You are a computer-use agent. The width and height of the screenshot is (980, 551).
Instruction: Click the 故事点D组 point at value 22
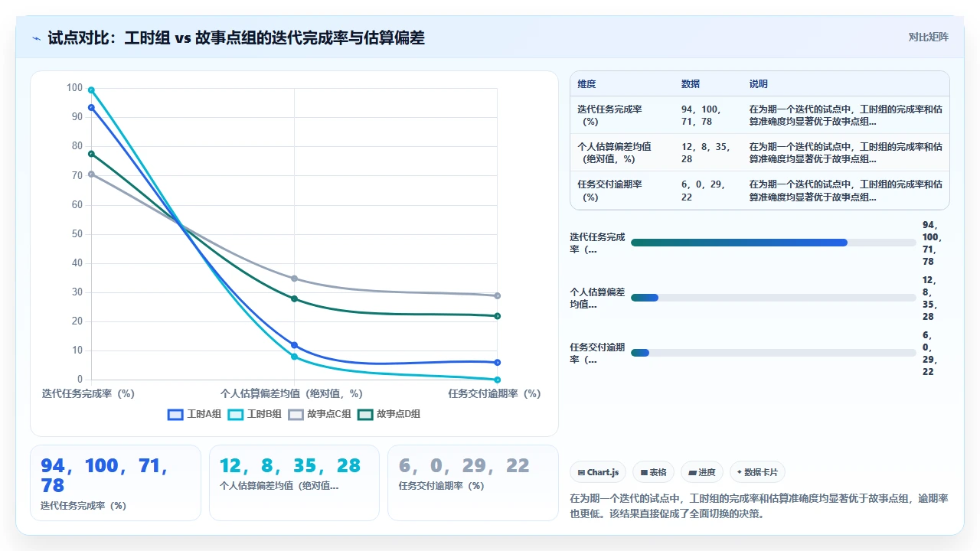498,316
